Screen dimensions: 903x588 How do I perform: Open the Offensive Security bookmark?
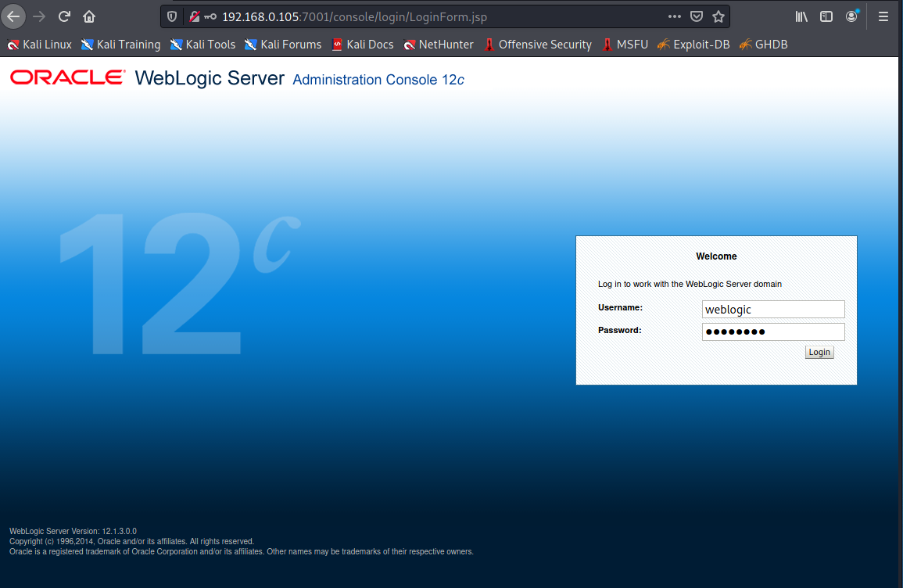[x=538, y=45]
